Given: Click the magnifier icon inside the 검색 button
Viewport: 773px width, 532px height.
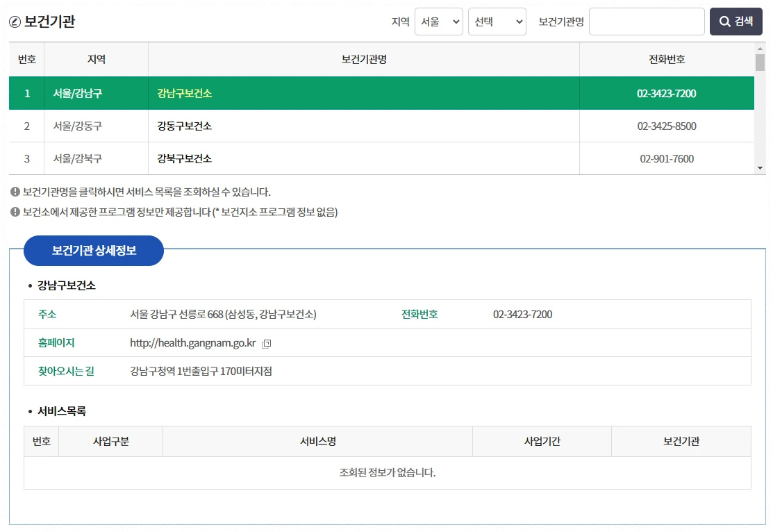Looking at the screenshot, I should (x=724, y=22).
